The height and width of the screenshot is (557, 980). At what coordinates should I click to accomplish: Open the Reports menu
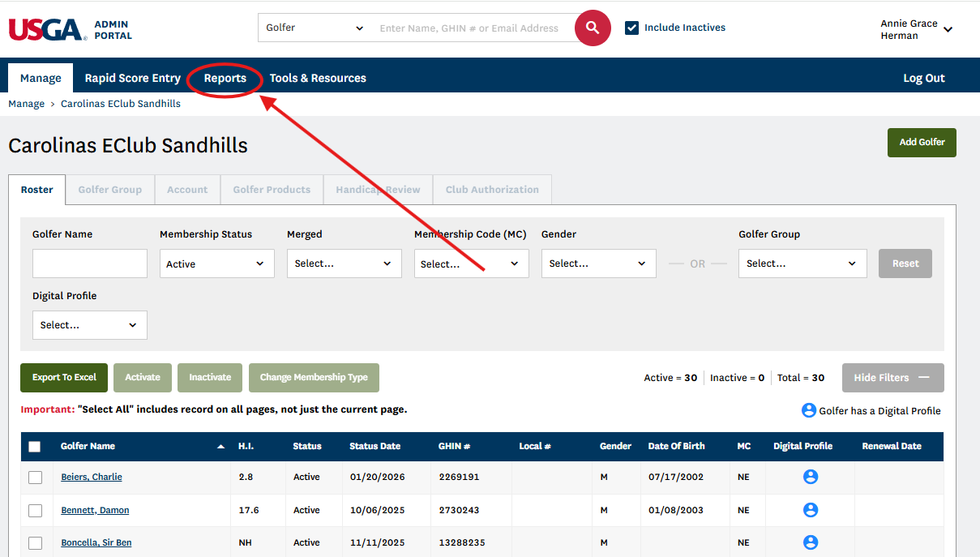click(225, 79)
